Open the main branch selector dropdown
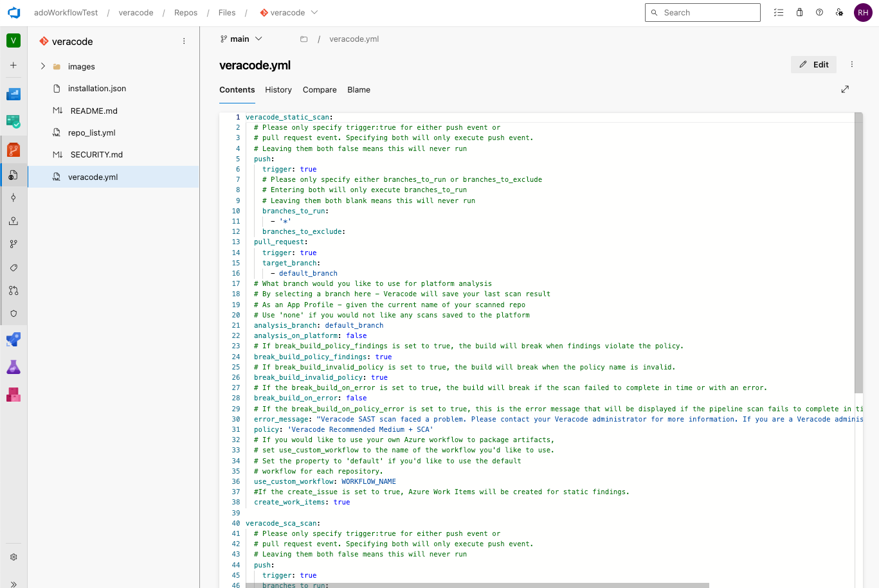The image size is (879, 588). (x=241, y=39)
